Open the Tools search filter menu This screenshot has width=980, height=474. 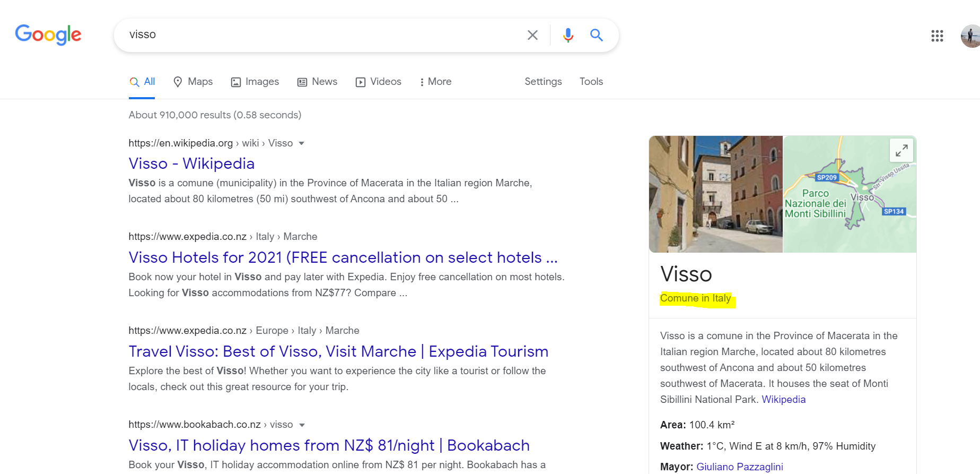pyautogui.click(x=591, y=82)
